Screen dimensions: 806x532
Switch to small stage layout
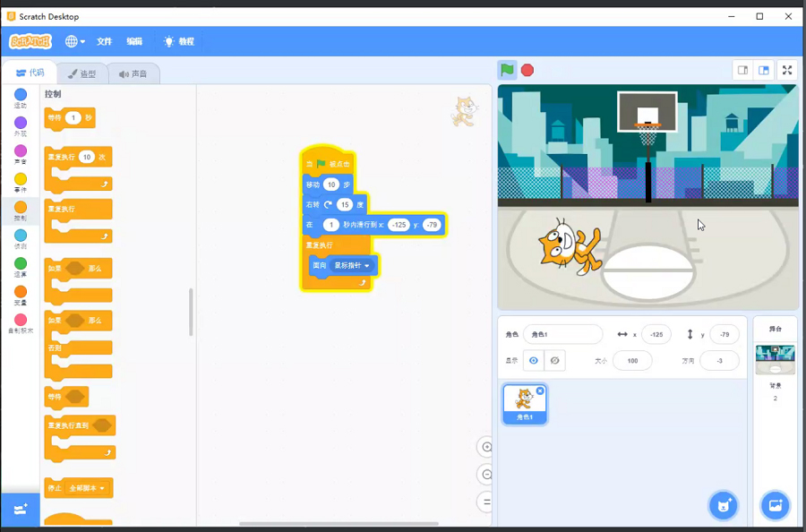point(742,70)
